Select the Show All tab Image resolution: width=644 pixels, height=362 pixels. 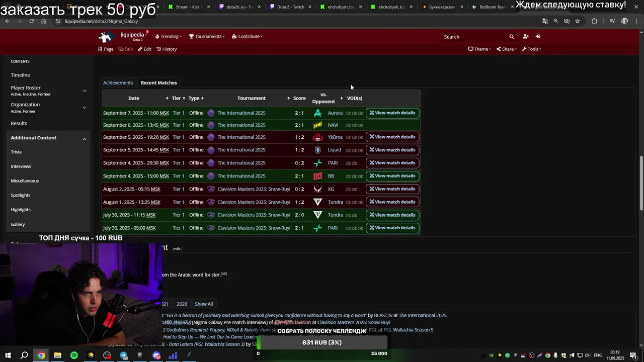(x=204, y=304)
